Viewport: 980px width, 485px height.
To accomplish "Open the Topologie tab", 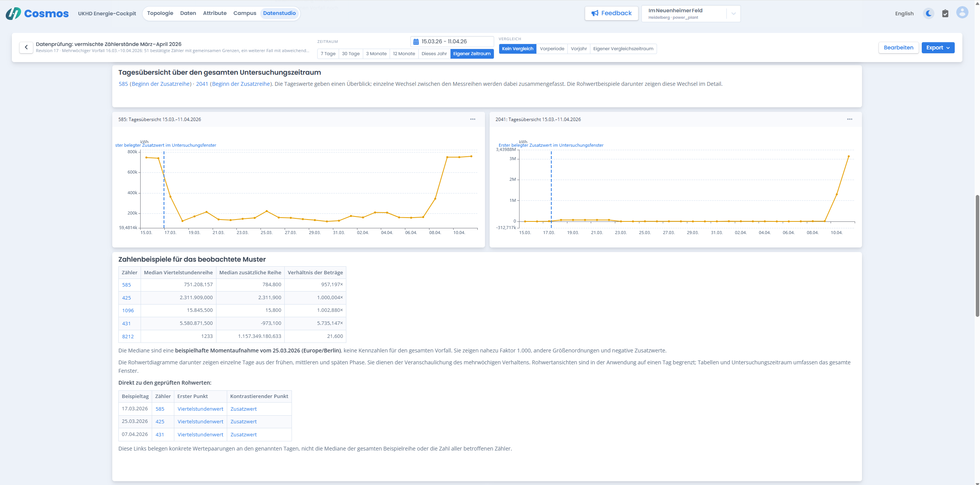I will 160,13.
